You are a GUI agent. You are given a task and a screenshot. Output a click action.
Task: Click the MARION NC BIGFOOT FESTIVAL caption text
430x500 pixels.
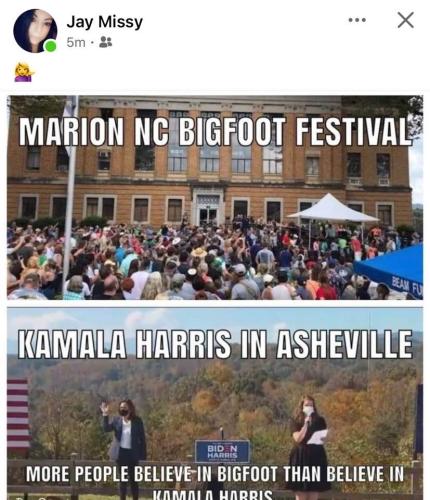pos(215,131)
